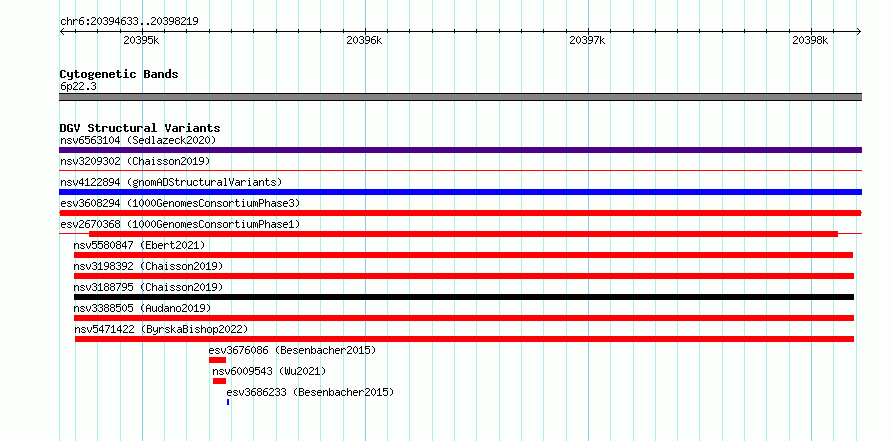Click nsv5471422 (ByrskaBishop2022) label
The height and width of the screenshot is (441, 890).
(161, 329)
